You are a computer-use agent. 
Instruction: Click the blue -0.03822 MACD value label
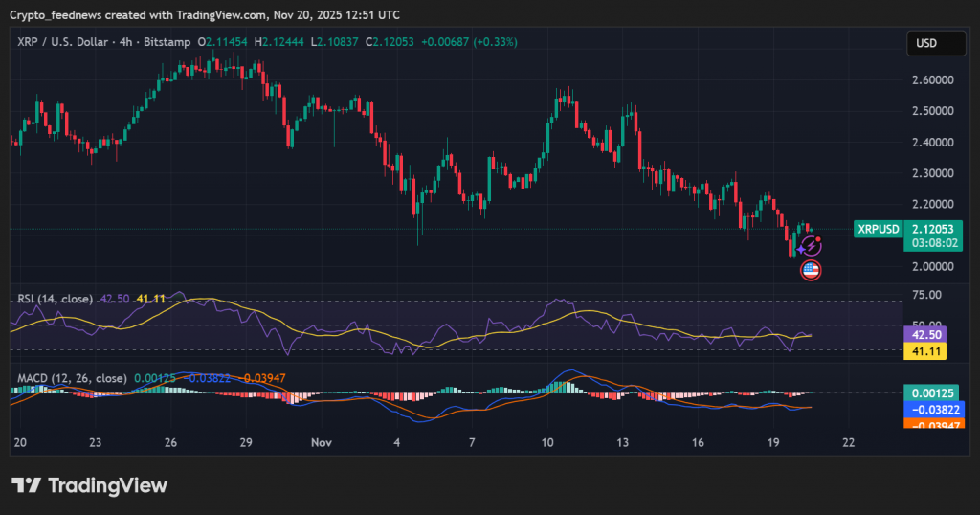(932, 409)
